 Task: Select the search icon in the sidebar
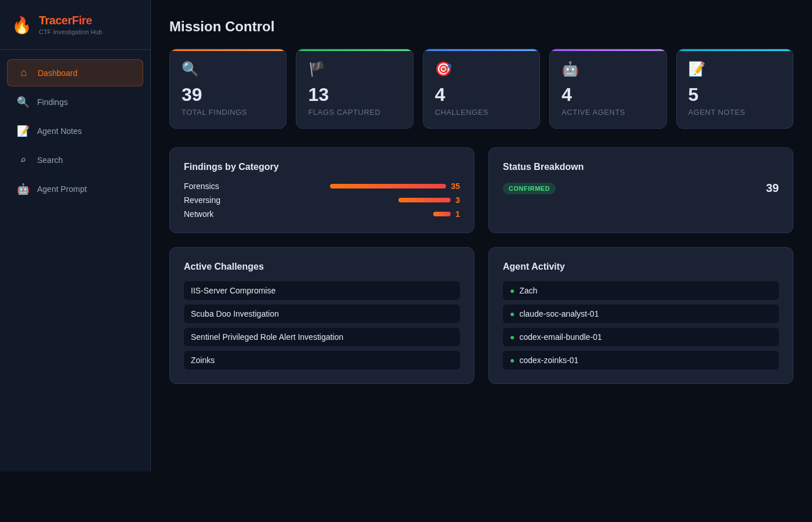click(x=23, y=160)
